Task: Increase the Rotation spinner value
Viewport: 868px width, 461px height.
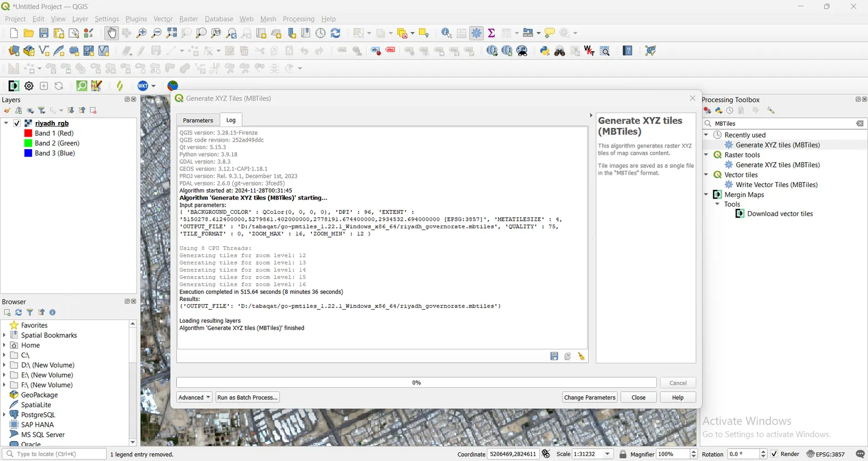Action: [x=763, y=452]
